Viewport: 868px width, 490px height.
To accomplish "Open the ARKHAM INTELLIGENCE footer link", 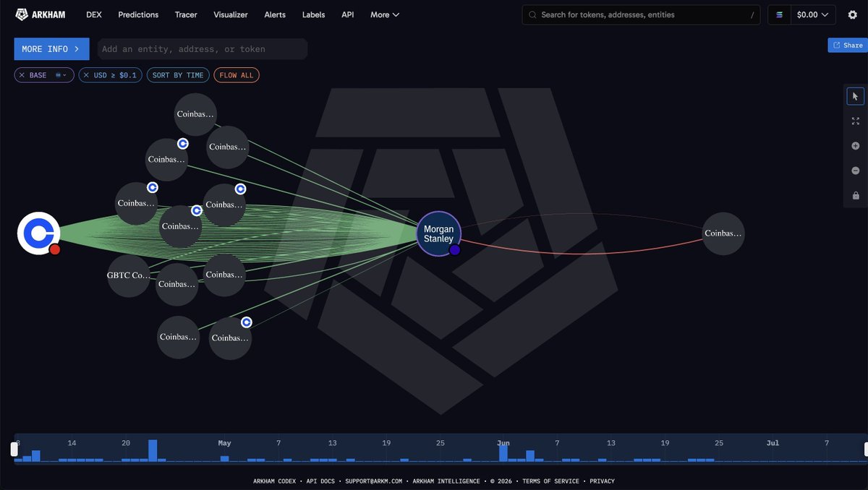I will (x=446, y=481).
